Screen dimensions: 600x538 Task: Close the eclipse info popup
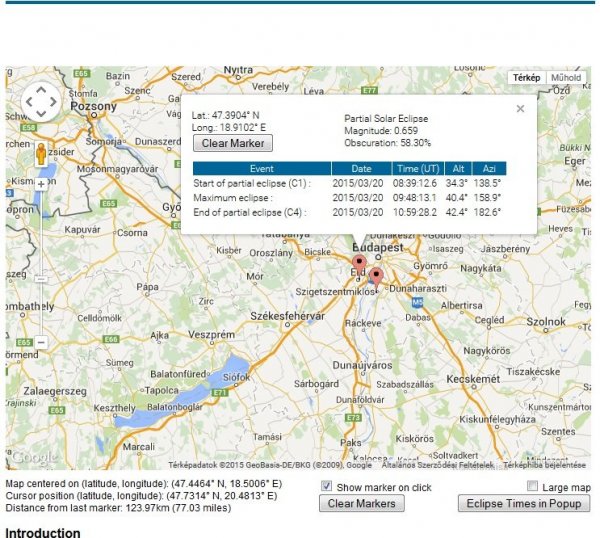[x=520, y=109]
